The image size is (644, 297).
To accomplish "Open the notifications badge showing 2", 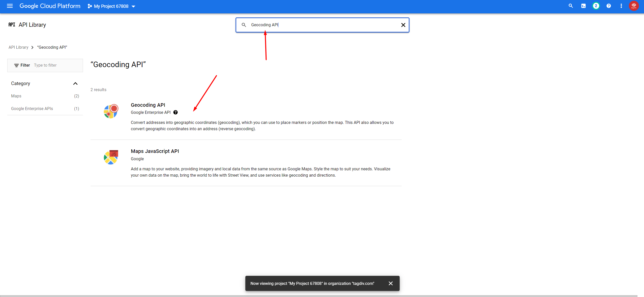I will click(x=596, y=6).
